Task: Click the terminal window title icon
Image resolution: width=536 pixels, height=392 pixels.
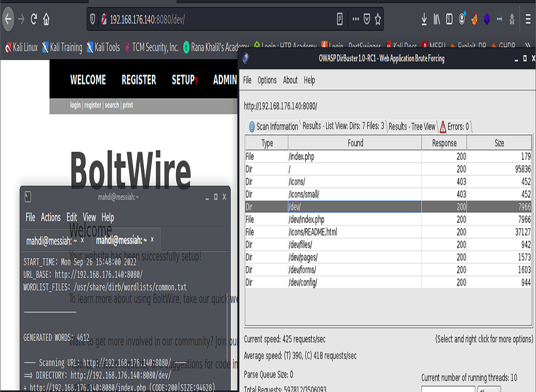Action: pos(28,197)
